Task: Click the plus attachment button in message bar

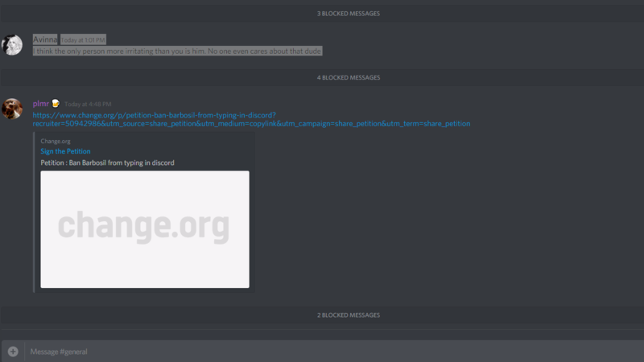Action: [13, 352]
